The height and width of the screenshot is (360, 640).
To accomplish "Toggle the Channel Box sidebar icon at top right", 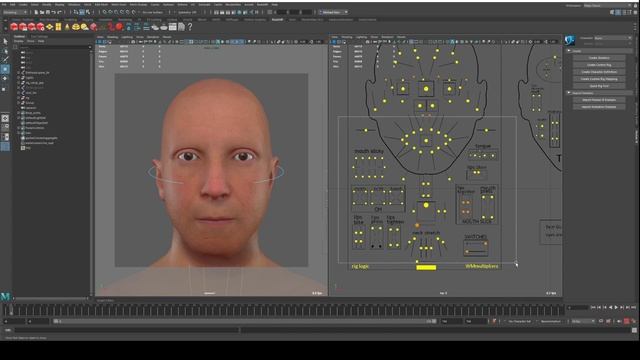I will tap(631, 12).
